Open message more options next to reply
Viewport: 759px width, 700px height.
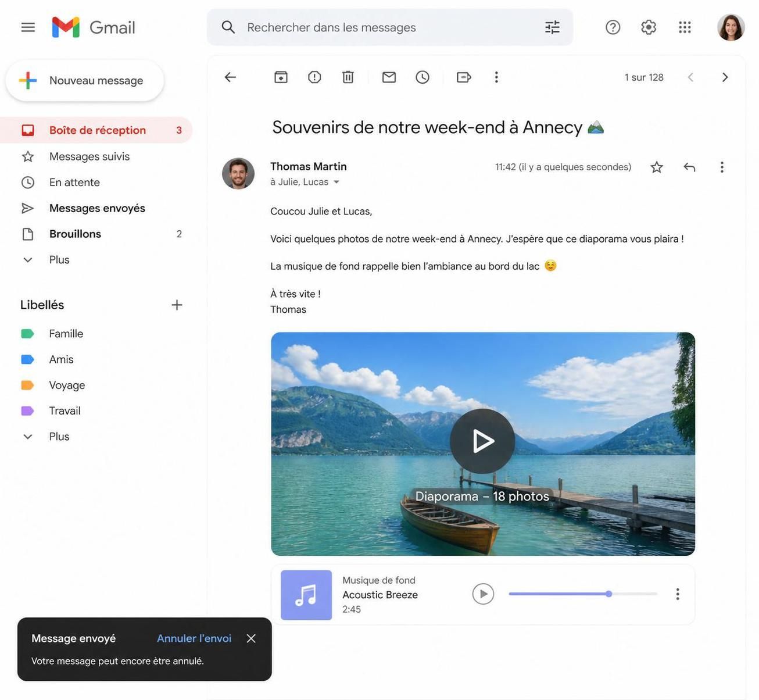[722, 167]
